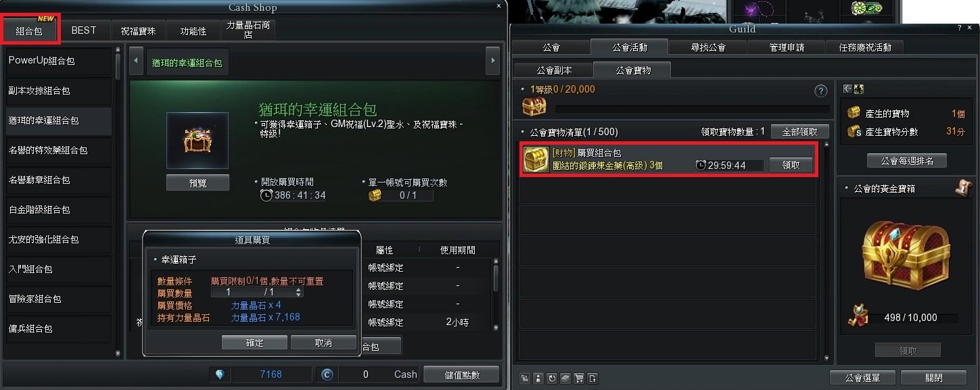Open the 公會副本 sub-tab
Image resolution: width=980 pixels, height=390 pixels.
554,70
